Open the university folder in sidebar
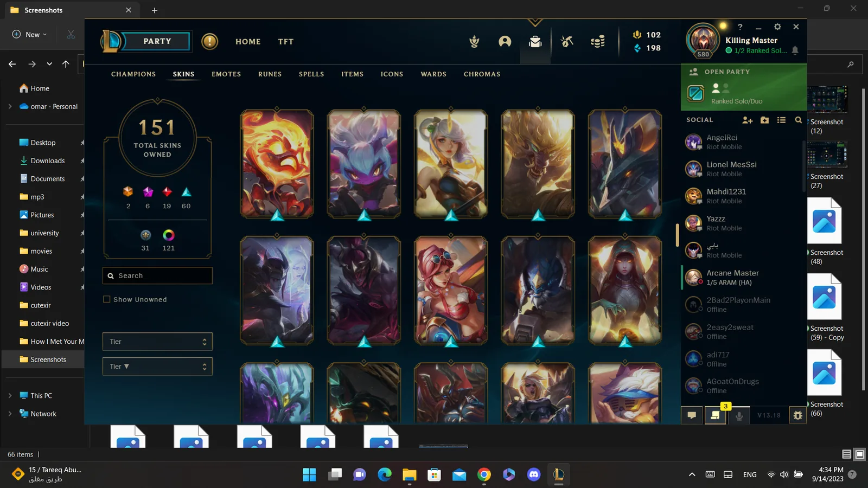The width and height of the screenshot is (868, 488). point(43,233)
